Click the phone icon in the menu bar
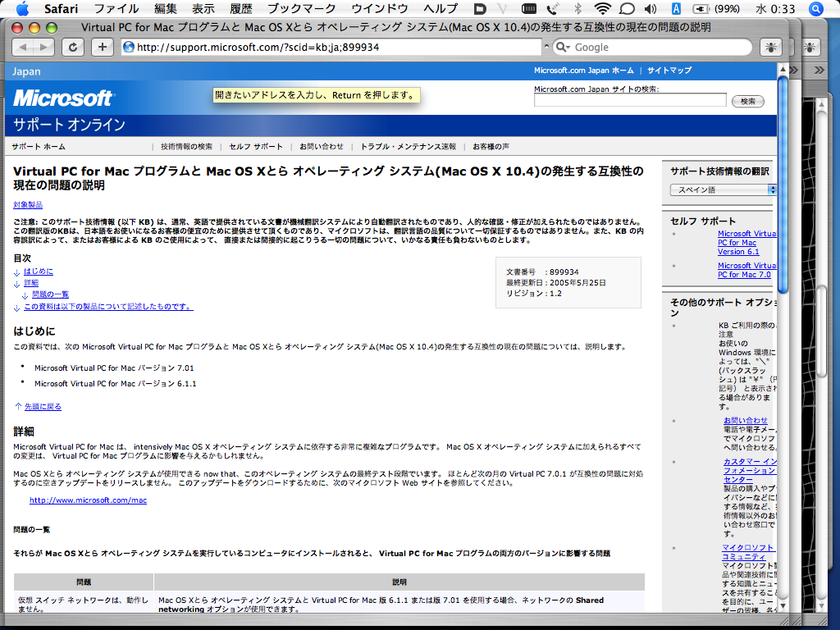 553,8
